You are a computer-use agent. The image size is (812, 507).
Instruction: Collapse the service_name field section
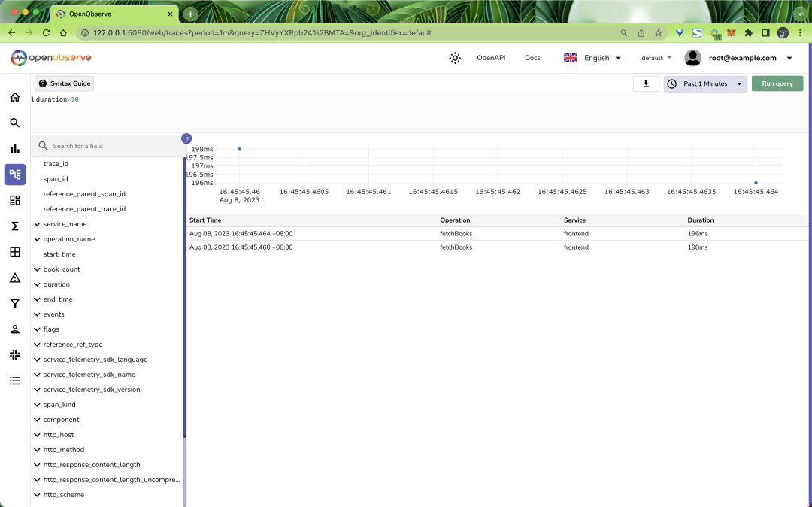(37, 223)
